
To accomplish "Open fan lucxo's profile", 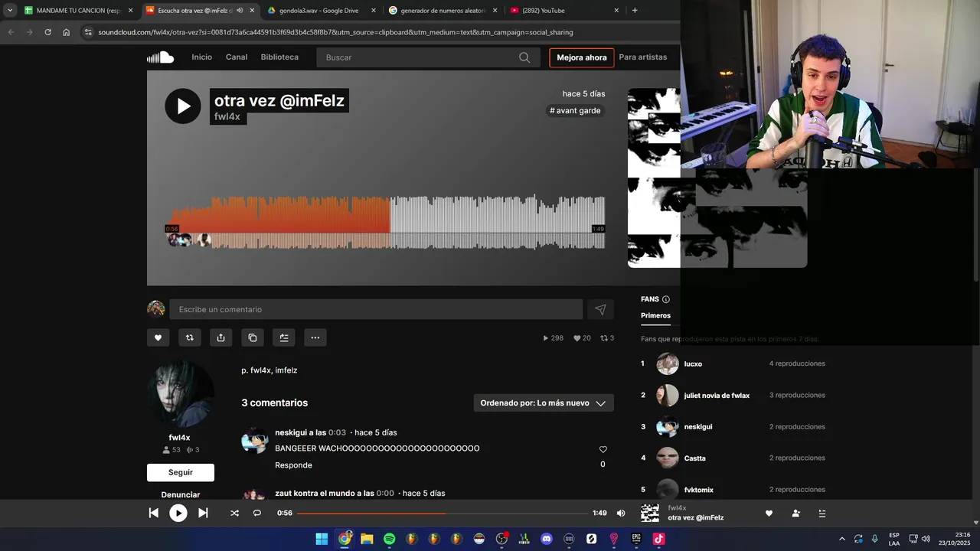I will pyautogui.click(x=693, y=364).
